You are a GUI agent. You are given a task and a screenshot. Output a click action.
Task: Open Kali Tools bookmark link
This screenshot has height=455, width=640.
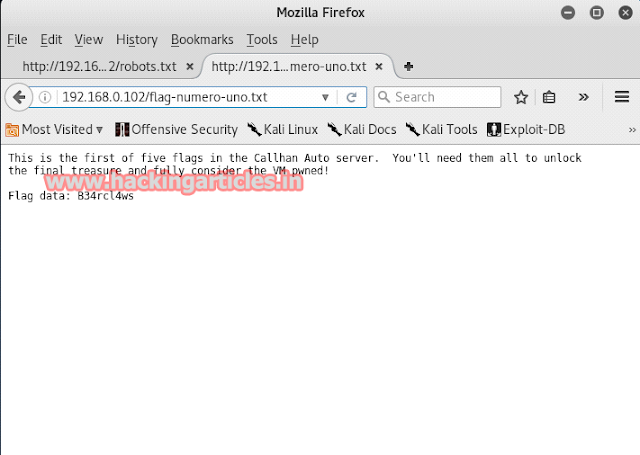click(449, 130)
